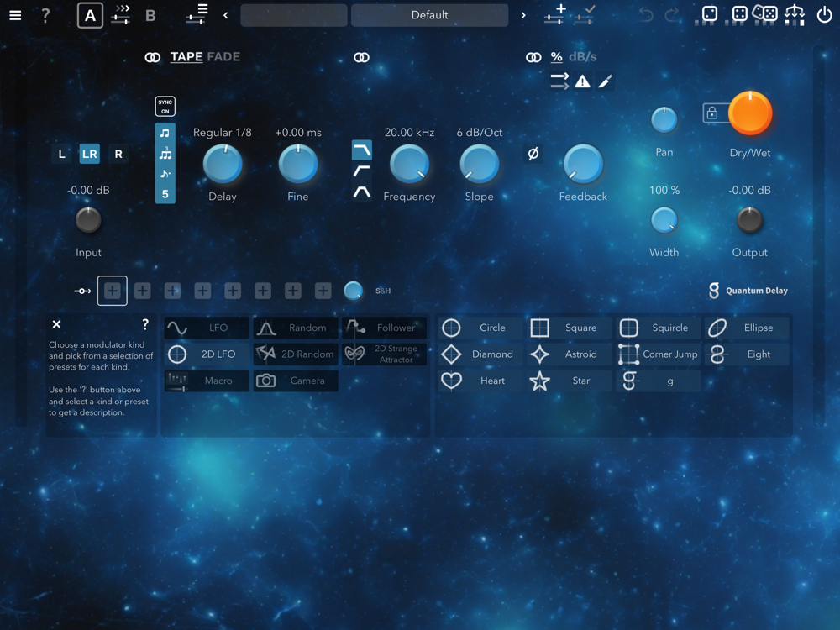
Task: Toggle feedback section stereo link icon
Action: (533, 57)
